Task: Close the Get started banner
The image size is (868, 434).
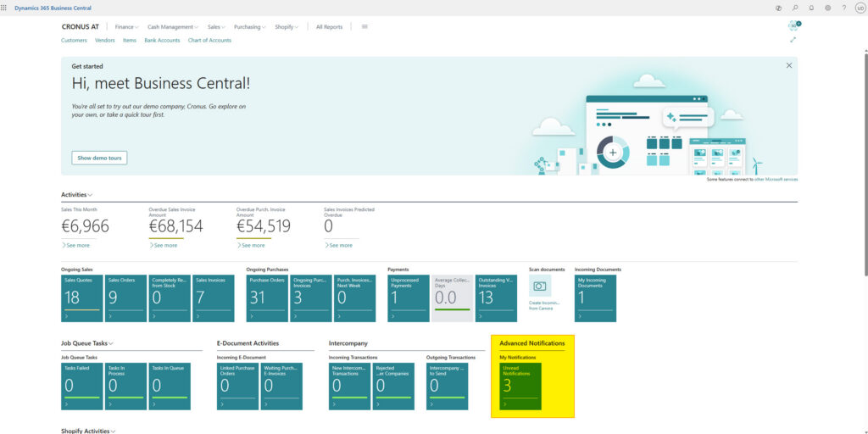Action: 789,65
